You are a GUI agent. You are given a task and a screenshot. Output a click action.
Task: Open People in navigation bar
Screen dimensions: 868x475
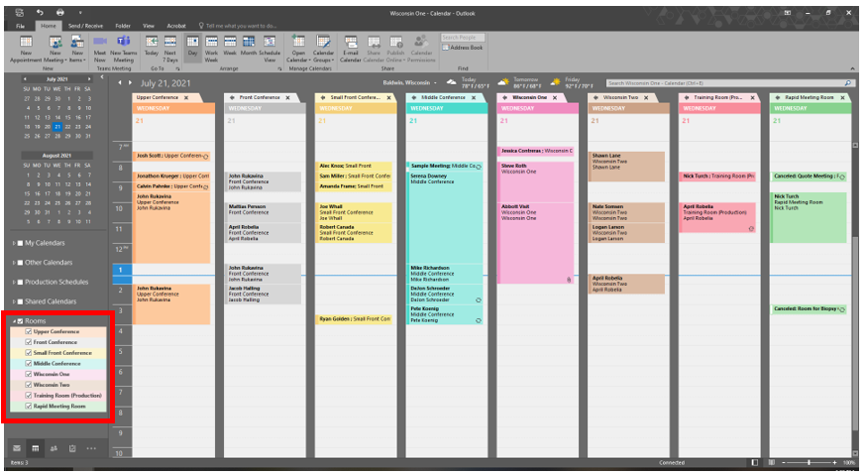click(x=54, y=448)
